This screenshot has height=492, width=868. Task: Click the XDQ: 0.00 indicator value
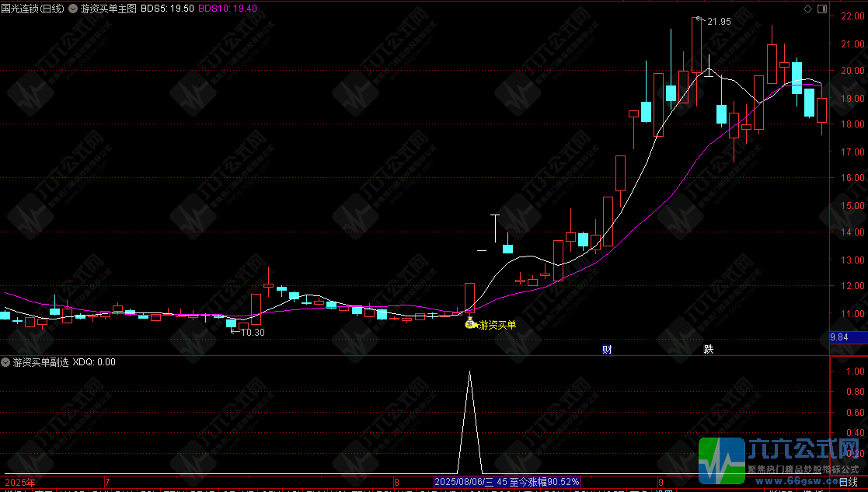click(x=94, y=362)
